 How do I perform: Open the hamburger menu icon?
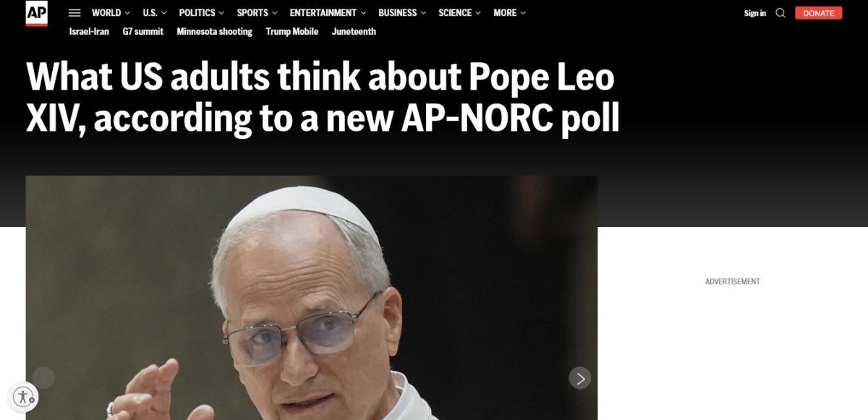click(75, 13)
